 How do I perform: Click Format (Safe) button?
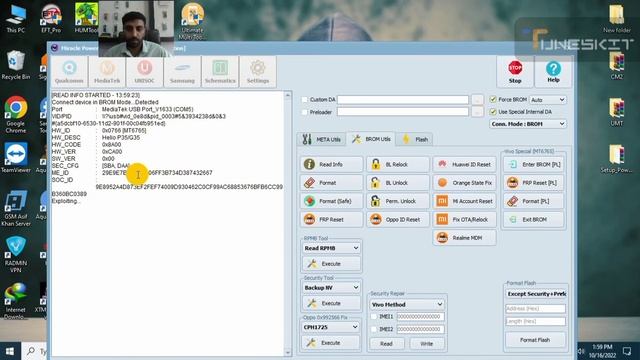click(331, 201)
